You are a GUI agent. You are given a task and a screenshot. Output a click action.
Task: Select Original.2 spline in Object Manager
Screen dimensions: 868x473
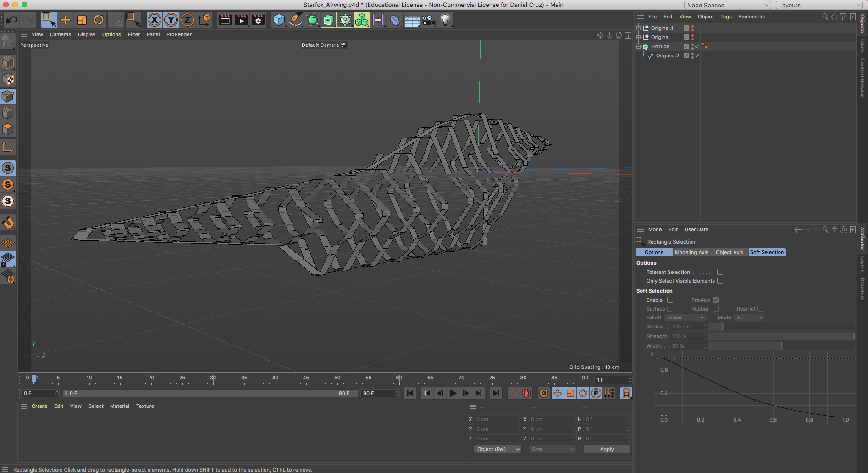point(667,56)
